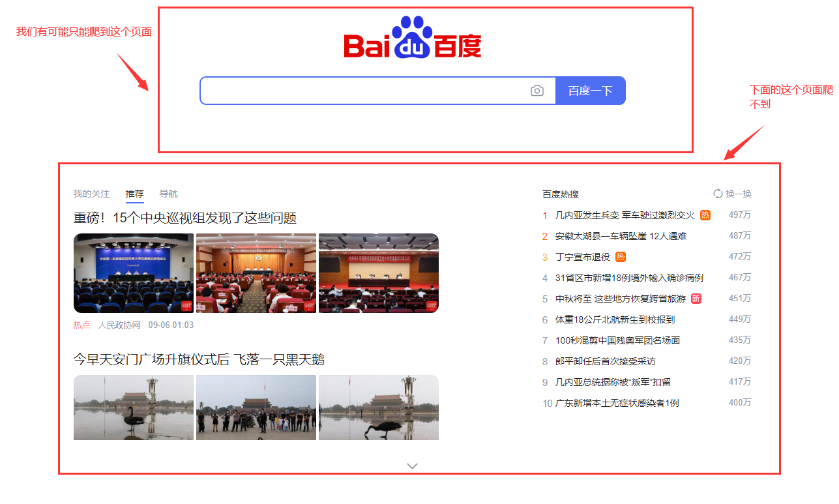Open the 导航 tab
Screen dimensions: 839x504
tap(169, 194)
